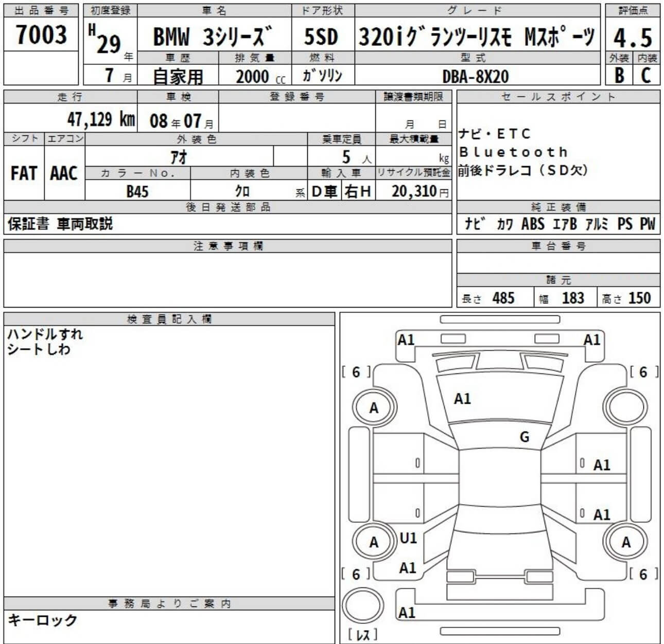
Task: Click the length value 485
Action: click(503, 298)
